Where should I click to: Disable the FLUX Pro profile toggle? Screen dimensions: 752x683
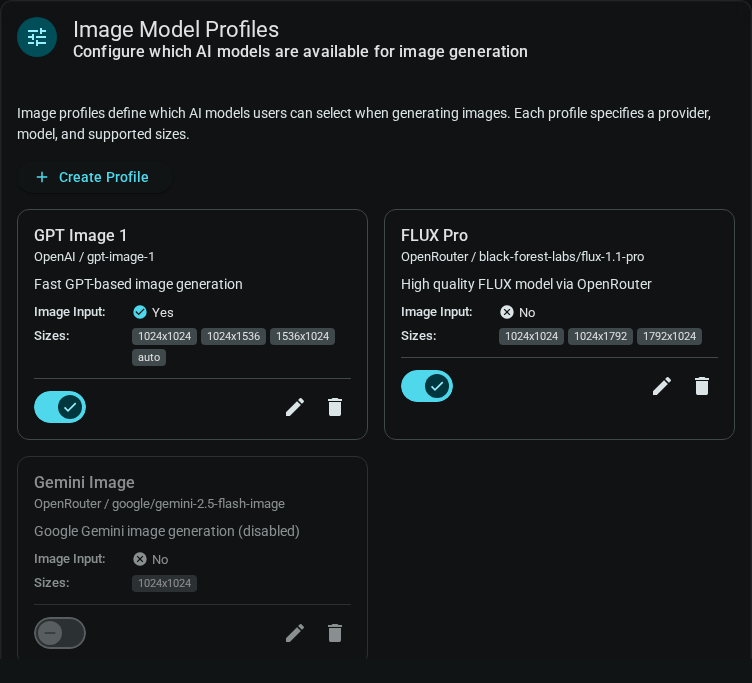[x=427, y=386]
